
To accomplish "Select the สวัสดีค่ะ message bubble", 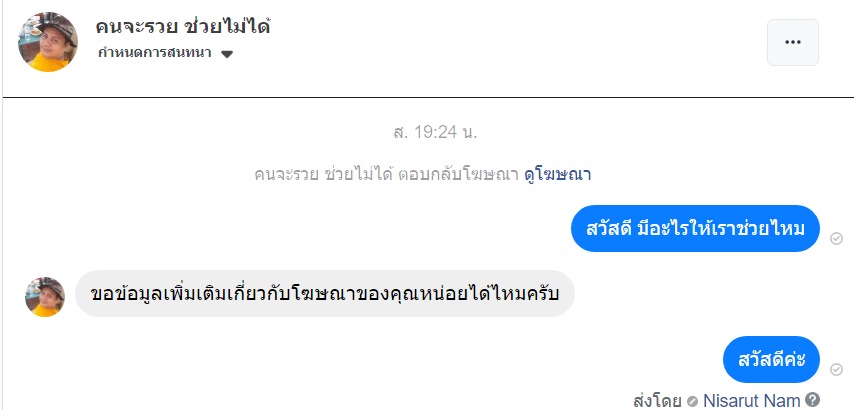I will 771,360.
